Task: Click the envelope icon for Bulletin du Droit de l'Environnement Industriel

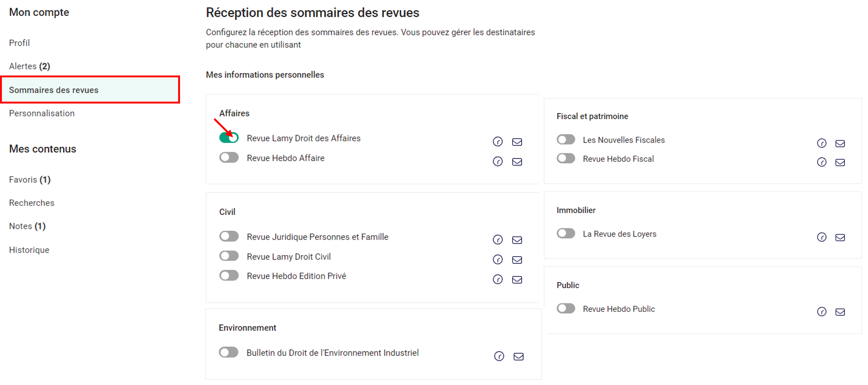Action: pyautogui.click(x=519, y=356)
